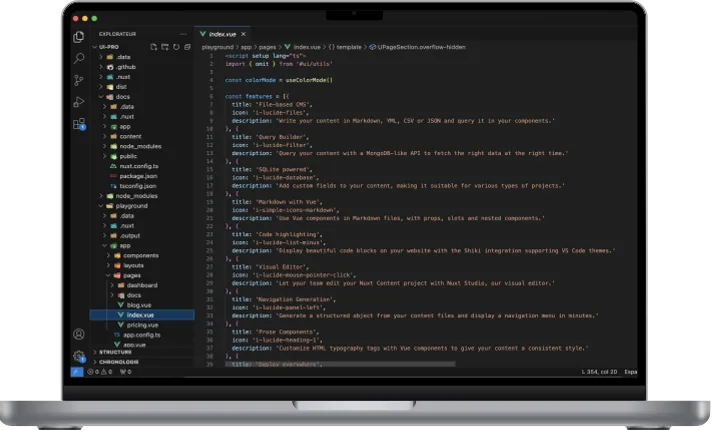Image resolution: width=712 pixels, height=430 pixels.
Task: Open package.json in file tree
Action: 138,176
